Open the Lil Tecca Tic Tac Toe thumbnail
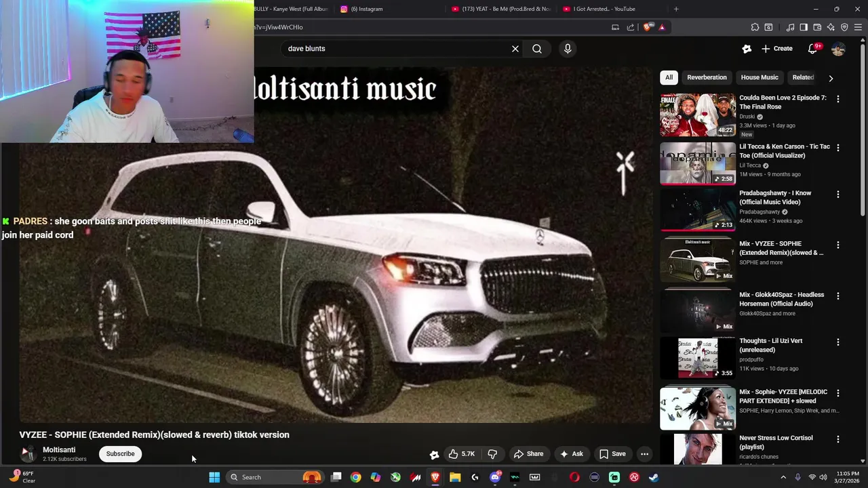 tap(698, 163)
